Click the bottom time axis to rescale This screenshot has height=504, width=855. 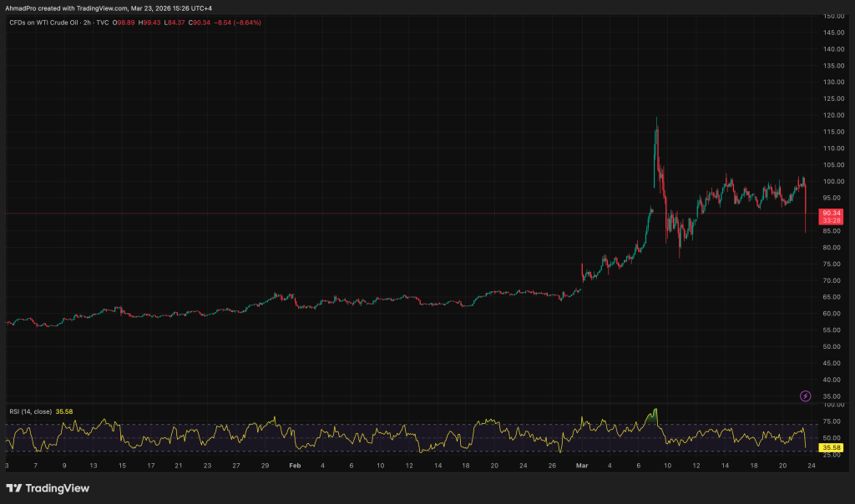pos(417,466)
